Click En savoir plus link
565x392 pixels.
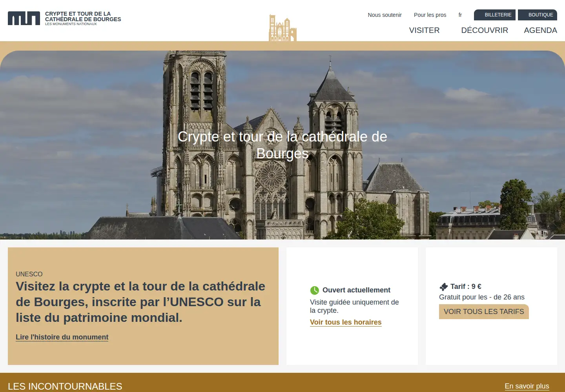527,386
